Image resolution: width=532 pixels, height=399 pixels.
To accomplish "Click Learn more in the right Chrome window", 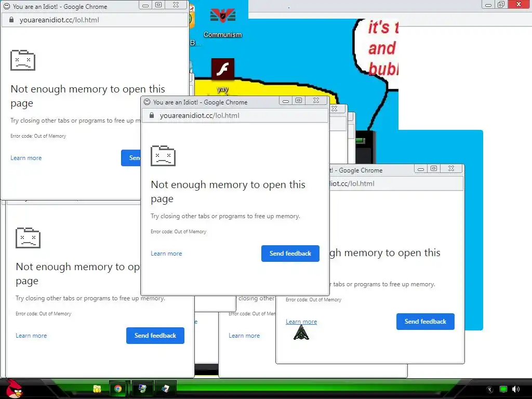I will click(x=301, y=322).
